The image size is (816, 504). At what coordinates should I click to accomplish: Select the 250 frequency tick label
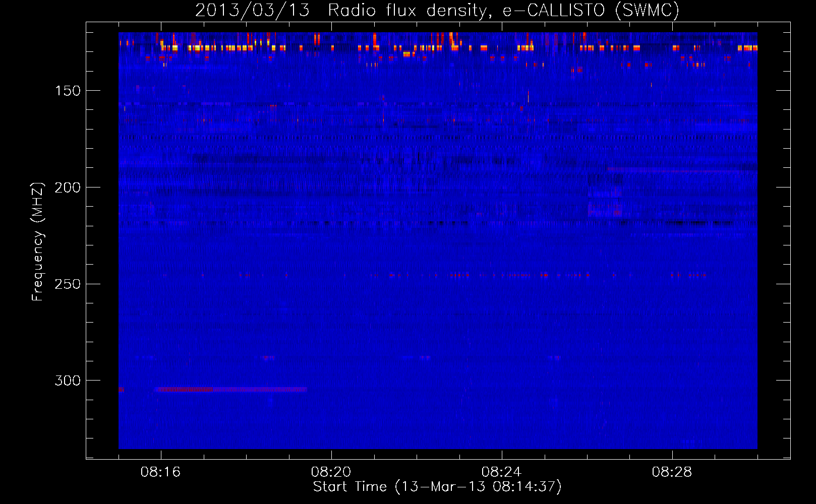pos(68,284)
